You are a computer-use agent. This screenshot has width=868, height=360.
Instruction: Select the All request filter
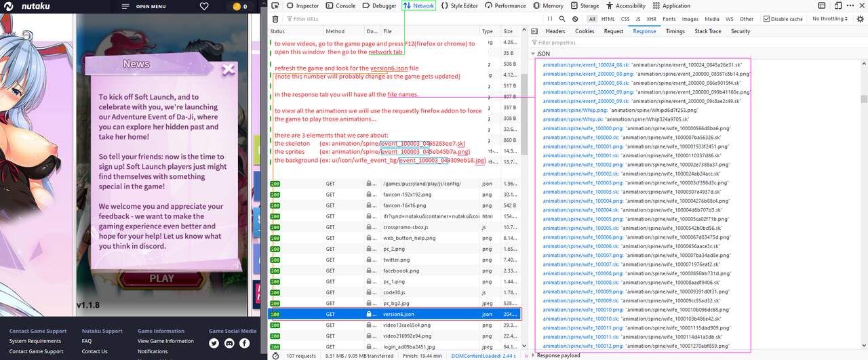(x=592, y=19)
